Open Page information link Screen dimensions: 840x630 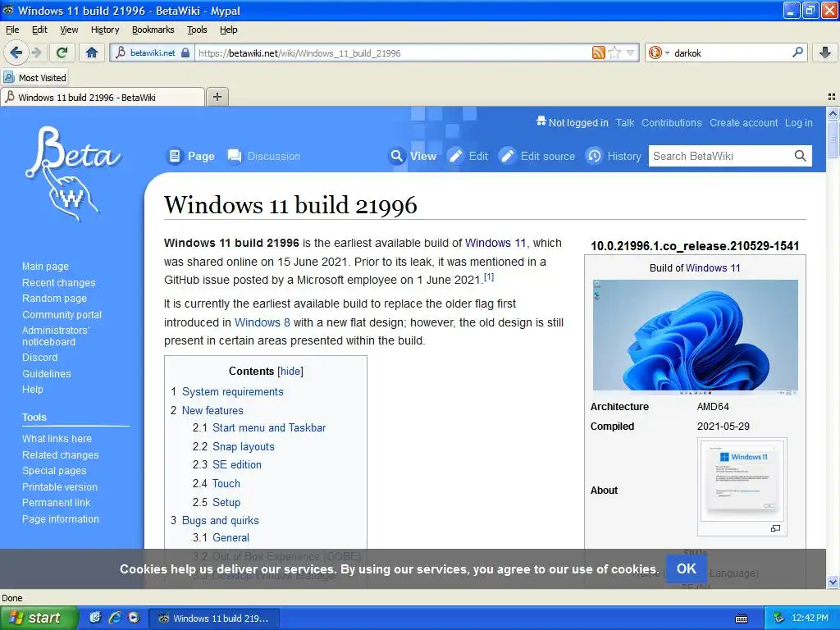coord(61,519)
